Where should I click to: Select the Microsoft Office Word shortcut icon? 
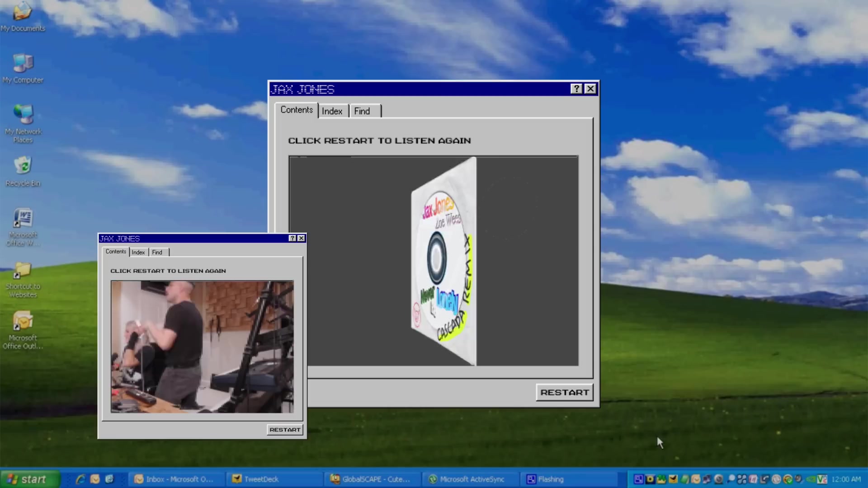coord(23,227)
